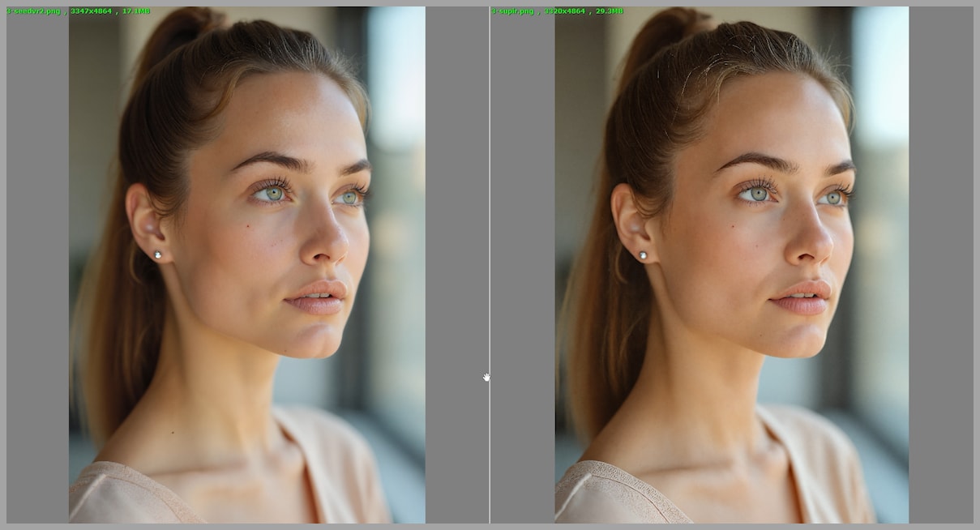The height and width of the screenshot is (530, 980).
Task: Click the 17.4MB file size text
Action: pos(135,11)
